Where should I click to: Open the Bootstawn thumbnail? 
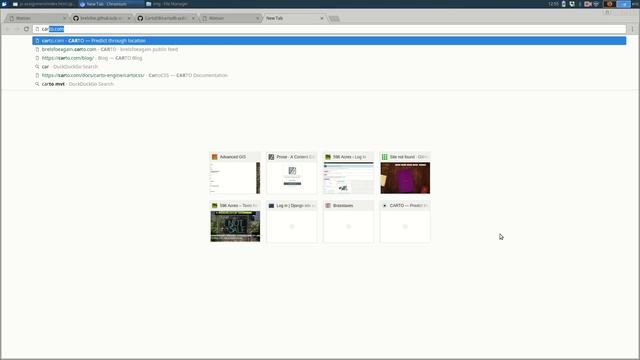click(x=349, y=222)
